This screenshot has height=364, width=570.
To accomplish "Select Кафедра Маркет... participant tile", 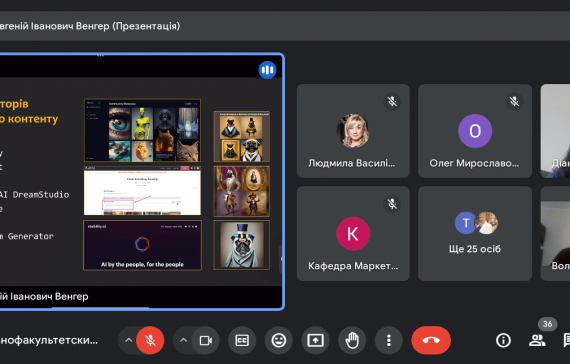I will tap(353, 233).
